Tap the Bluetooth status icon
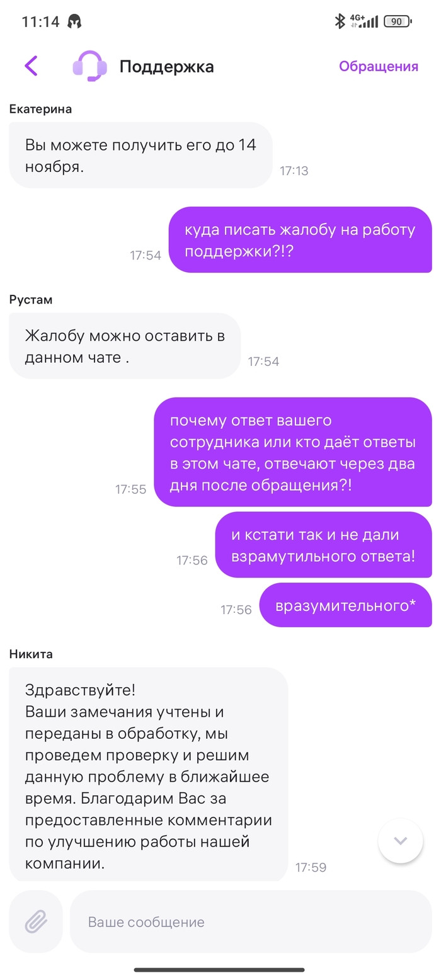441x980 pixels. (x=340, y=21)
